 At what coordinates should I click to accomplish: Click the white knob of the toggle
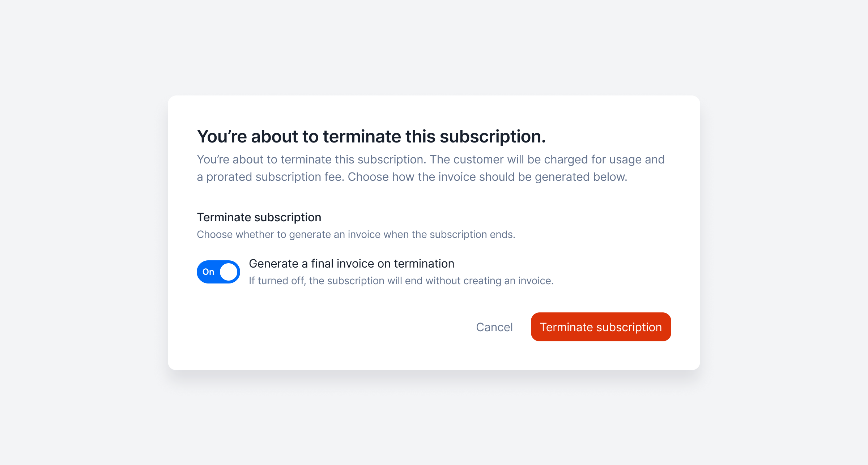(x=229, y=272)
